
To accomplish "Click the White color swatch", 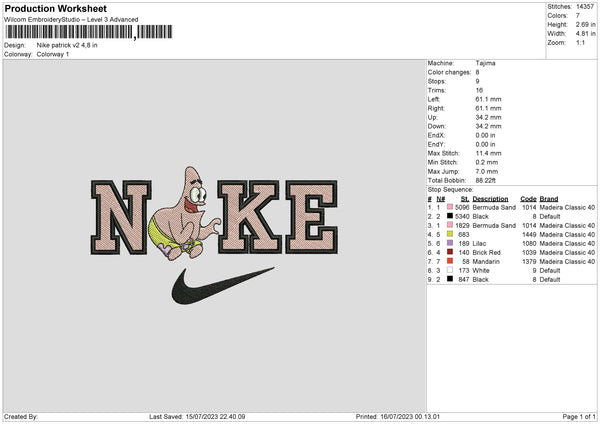I will 450,270.
